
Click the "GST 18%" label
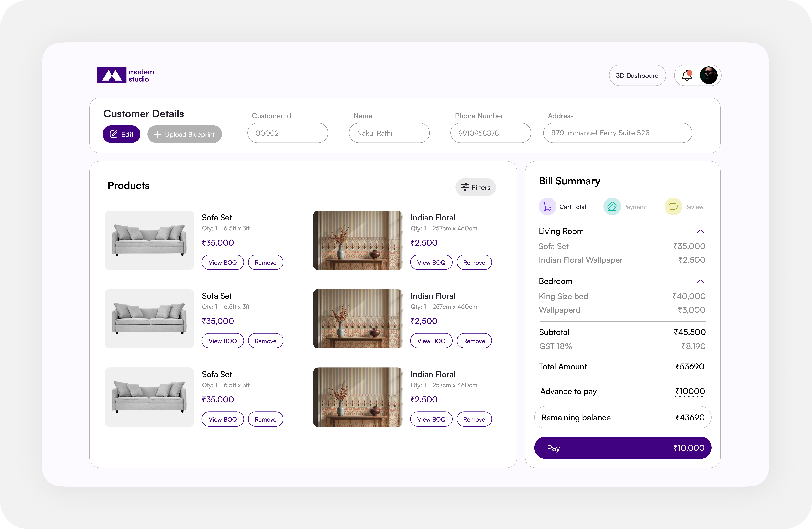coord(555,346)
